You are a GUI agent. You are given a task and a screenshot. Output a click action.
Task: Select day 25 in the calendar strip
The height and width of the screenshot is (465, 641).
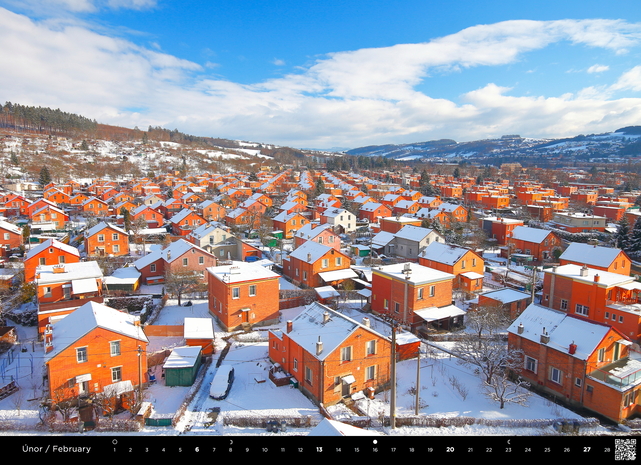(547, 450)
